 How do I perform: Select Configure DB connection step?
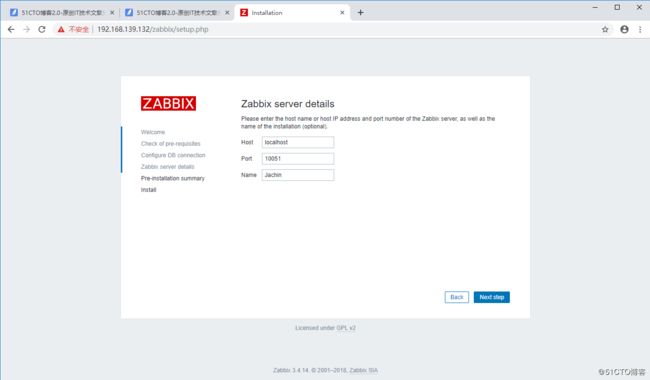point(173,155)
